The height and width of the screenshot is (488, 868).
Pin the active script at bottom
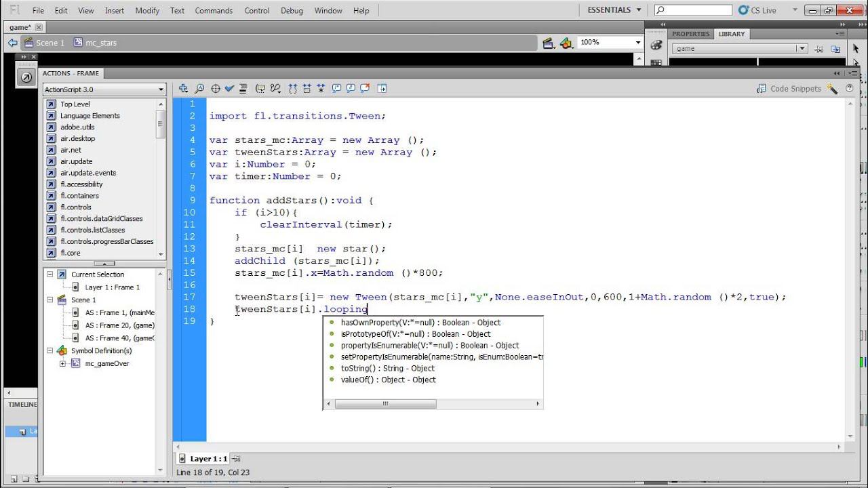point(237,459)
